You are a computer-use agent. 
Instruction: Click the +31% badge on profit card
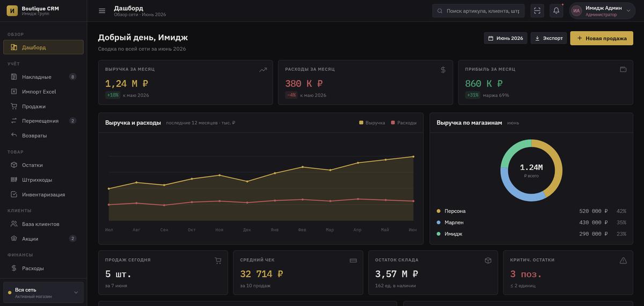[473, 95]
